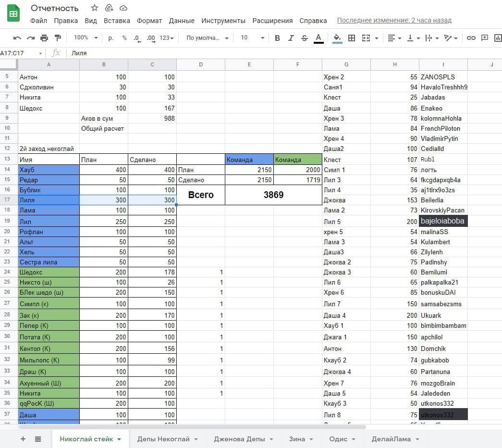Open the fill color picker
Image resolution: width=502 pixels, height=448 pixels.
337,38
